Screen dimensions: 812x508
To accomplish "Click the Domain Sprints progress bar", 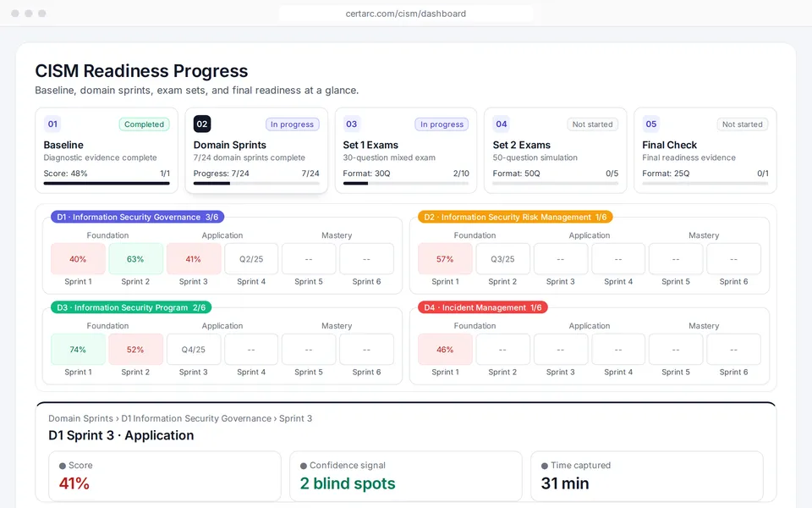I will click(256, 183).
